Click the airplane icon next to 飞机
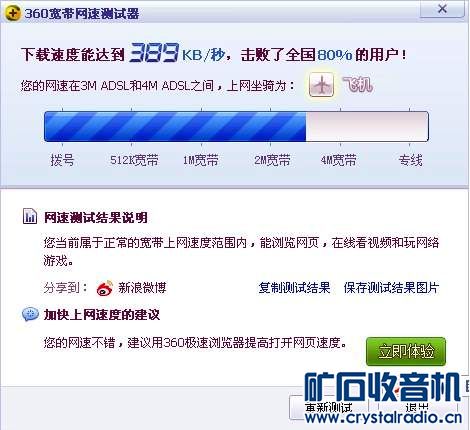The width and height of the screenshot is (470, 430). click(321, 85)
